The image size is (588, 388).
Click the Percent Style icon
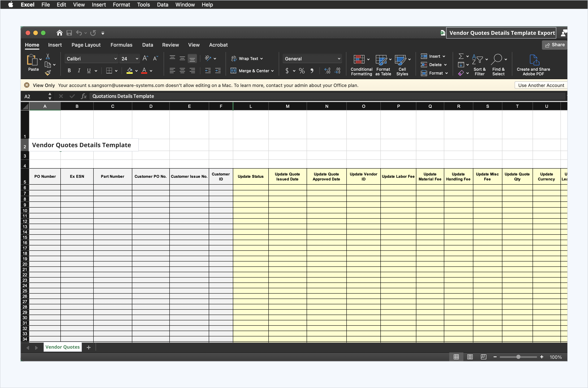[x=302, y=71]
